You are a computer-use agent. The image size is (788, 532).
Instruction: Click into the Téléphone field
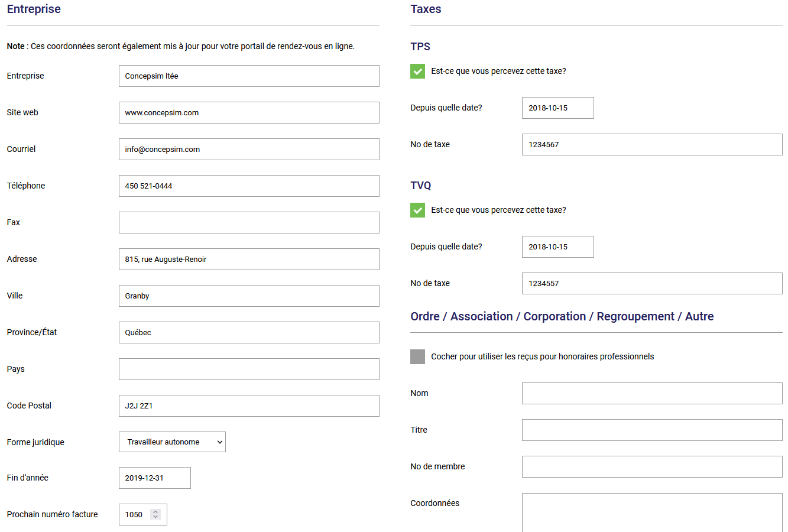click(249, 186)
